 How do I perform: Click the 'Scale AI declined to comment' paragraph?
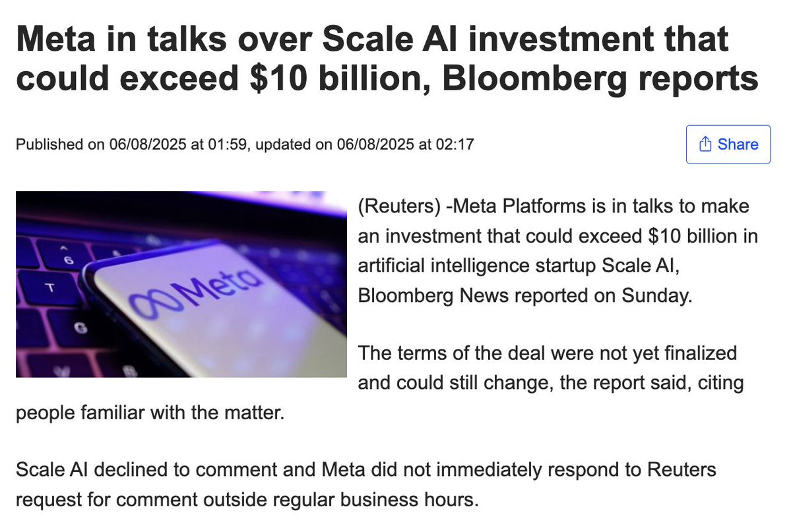tap(365, 485)
